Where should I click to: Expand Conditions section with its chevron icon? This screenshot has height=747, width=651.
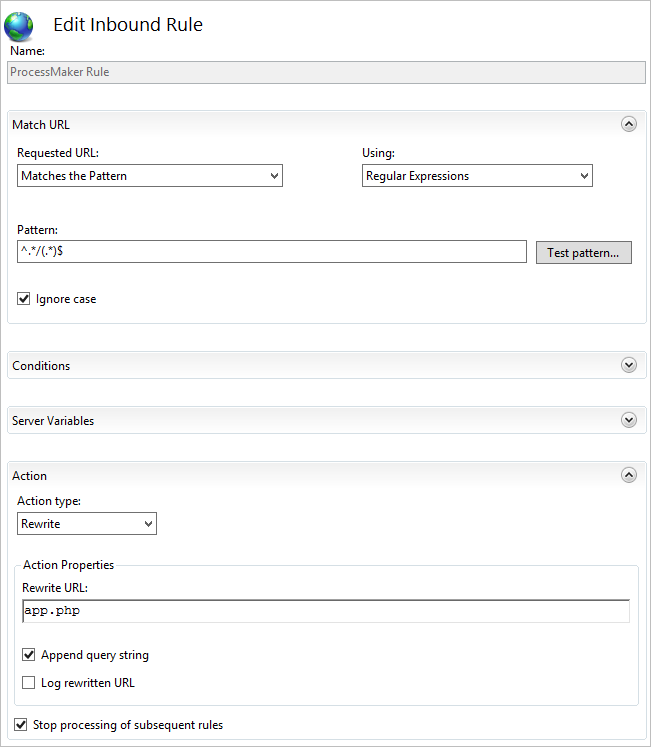point(628,365)
